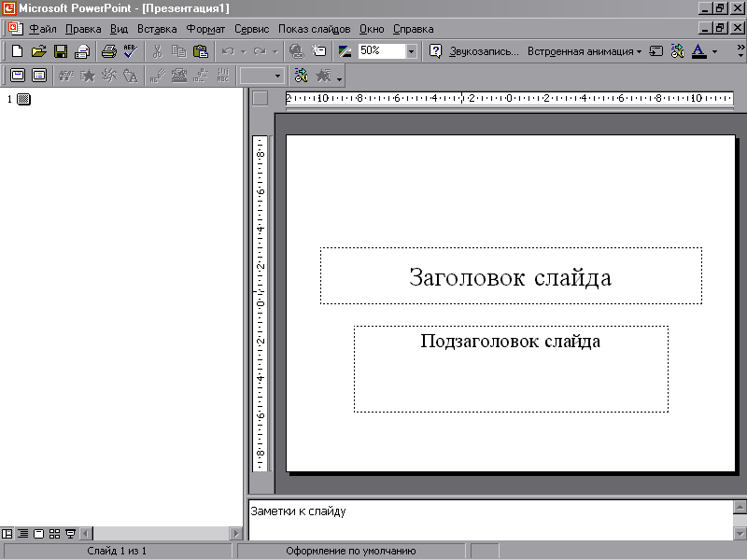Click the font color A icon
Screen dimensions: 747x560
point(698,51)
